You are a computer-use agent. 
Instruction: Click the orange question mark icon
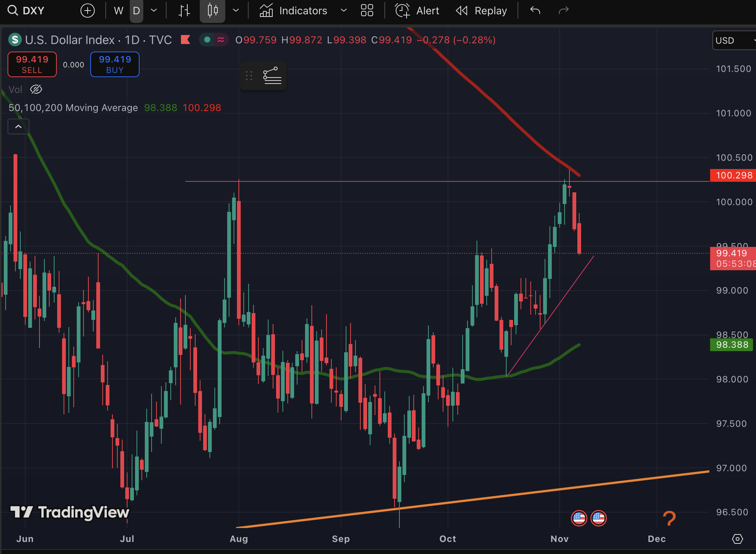pyautogui.click(x=669, y=519)
